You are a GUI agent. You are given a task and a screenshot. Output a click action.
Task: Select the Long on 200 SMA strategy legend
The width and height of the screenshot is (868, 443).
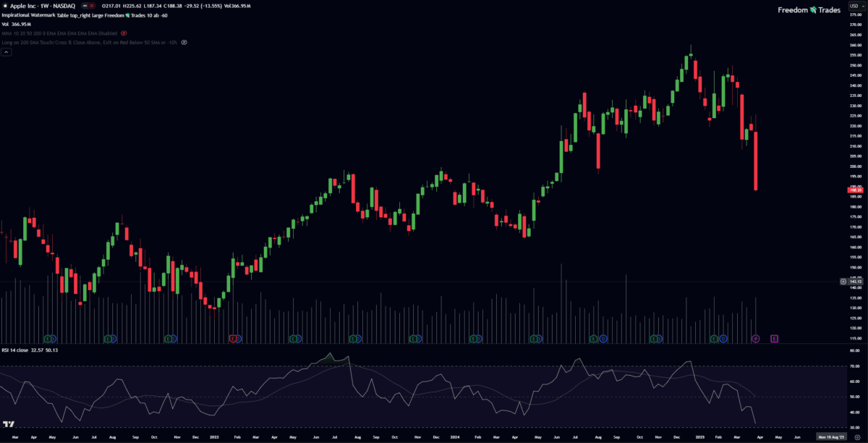coord(89,43)
